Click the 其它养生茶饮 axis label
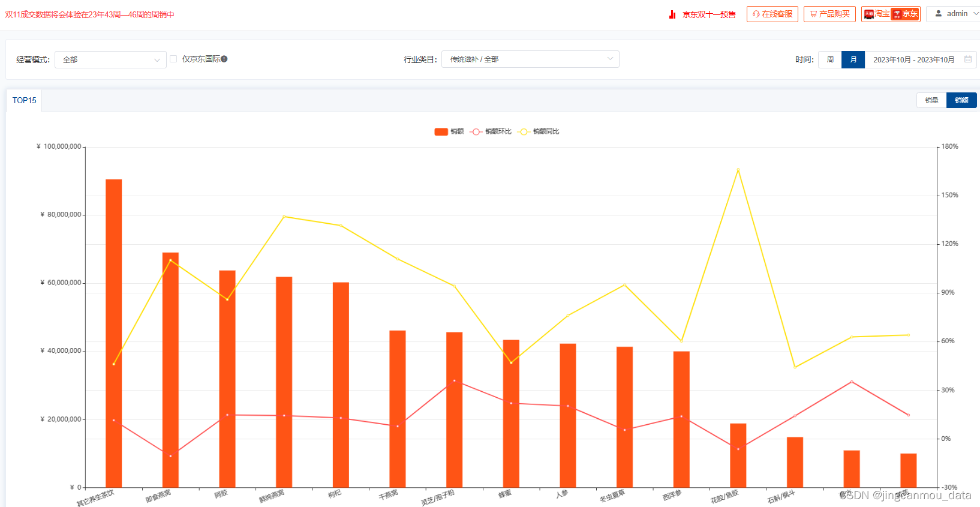Image resolution: width=980 pixels, height=507 pixels. pos(95,498)
